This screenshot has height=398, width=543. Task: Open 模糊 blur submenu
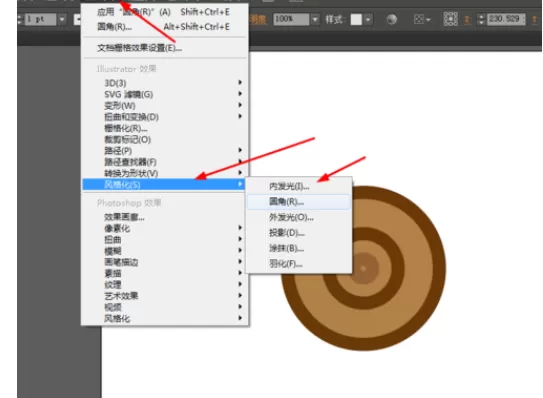coord(165,251)
